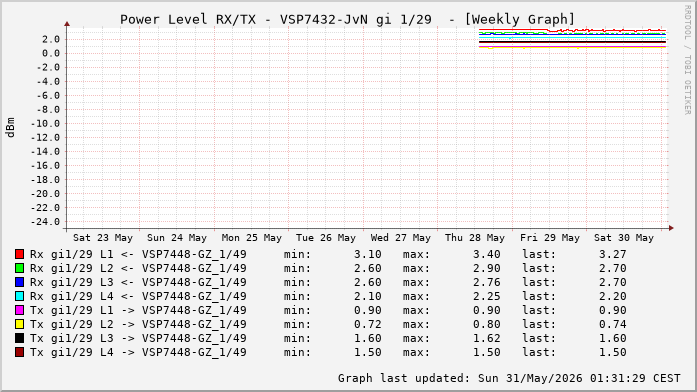The width and height of the screenshot is (697, 392).
Task: Click the Sat 30 May x-axis label
Action: (x=624, y=238)
